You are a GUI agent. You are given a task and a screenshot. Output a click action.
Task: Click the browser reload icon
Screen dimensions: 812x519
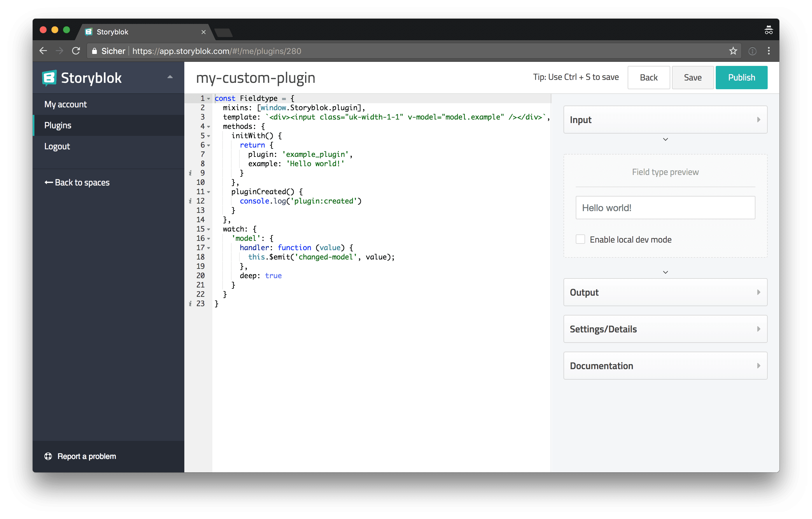[76, 51]
